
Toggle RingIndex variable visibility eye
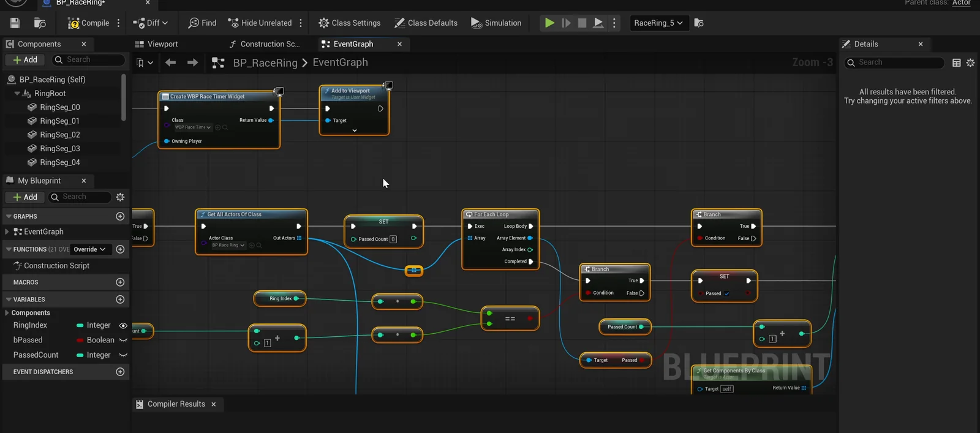(123, 326)
